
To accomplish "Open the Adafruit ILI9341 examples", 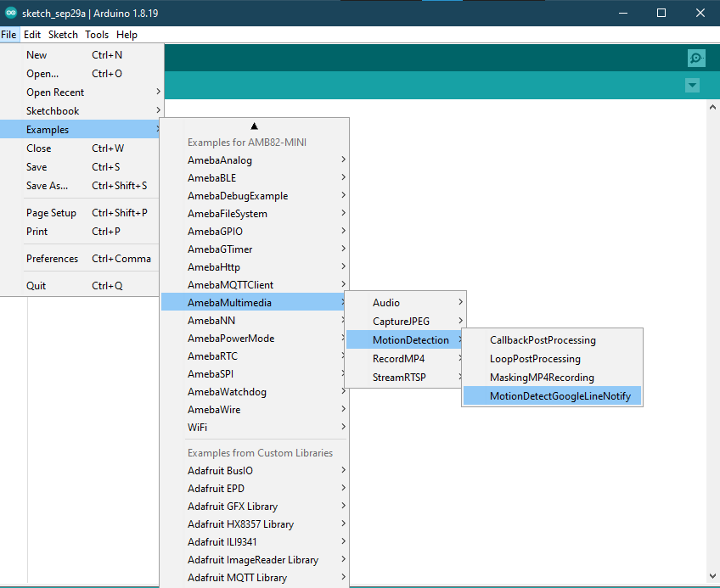I will click(x=255, y=541).
